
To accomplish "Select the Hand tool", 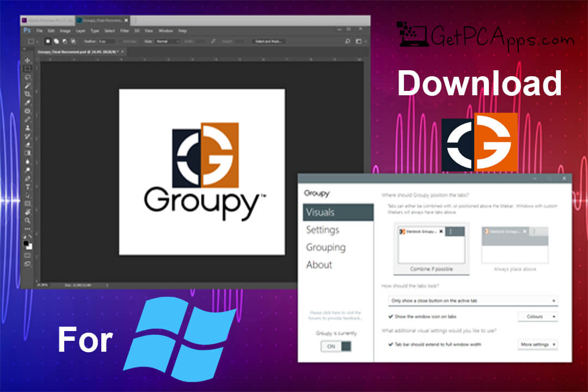I will 27,212.
